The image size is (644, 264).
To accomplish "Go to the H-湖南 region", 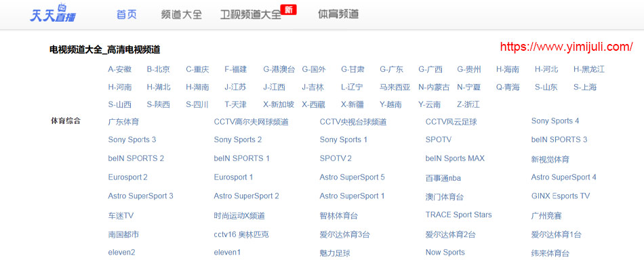I will [197, 87].
